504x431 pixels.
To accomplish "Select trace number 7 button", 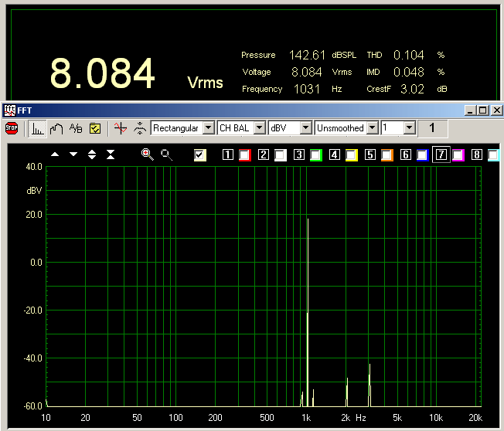I will point(441,155).
